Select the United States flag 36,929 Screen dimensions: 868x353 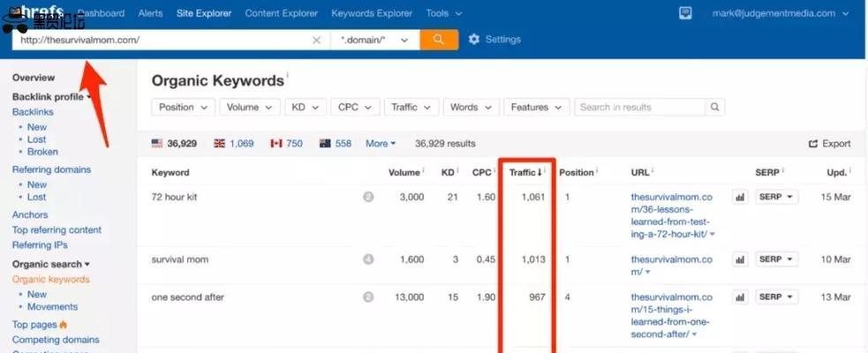[174, 143]
